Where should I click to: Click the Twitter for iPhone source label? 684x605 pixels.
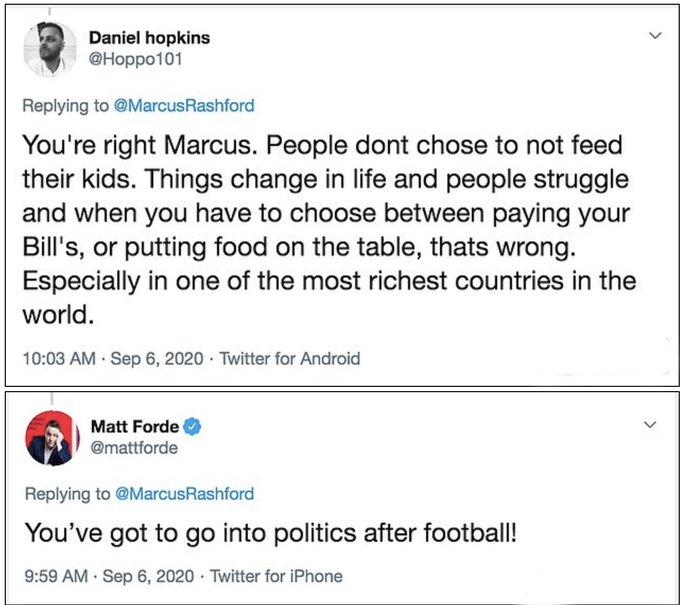277,576
